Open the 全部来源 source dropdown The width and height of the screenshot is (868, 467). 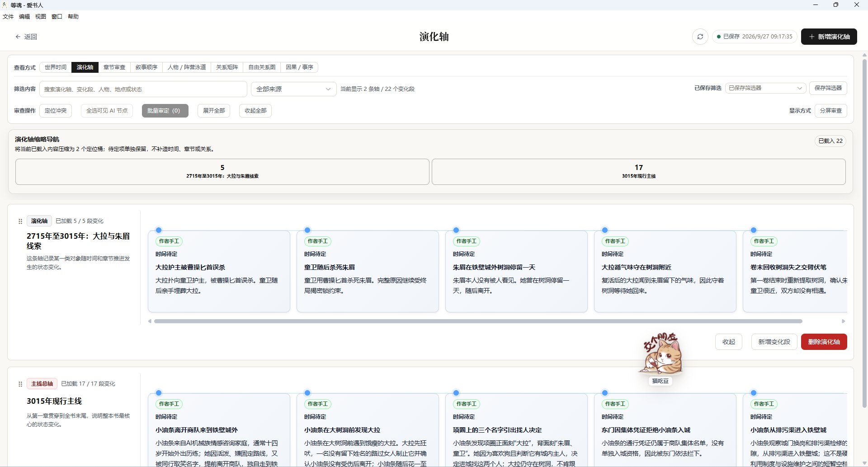pos(294,89)
